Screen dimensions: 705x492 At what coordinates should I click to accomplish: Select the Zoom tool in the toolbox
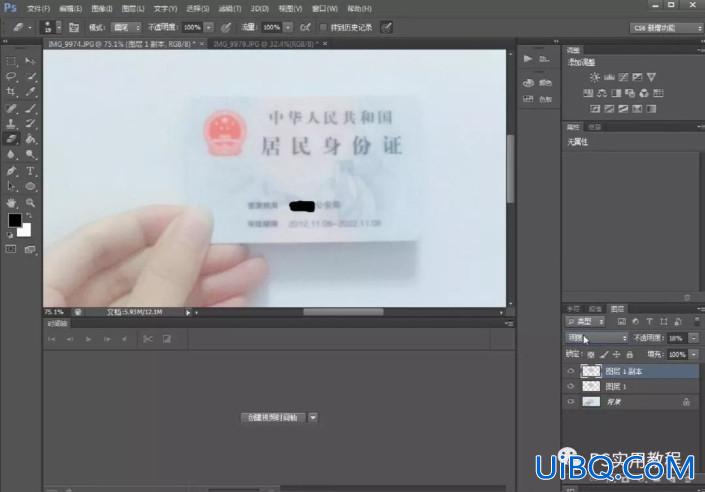click(30, 203)
